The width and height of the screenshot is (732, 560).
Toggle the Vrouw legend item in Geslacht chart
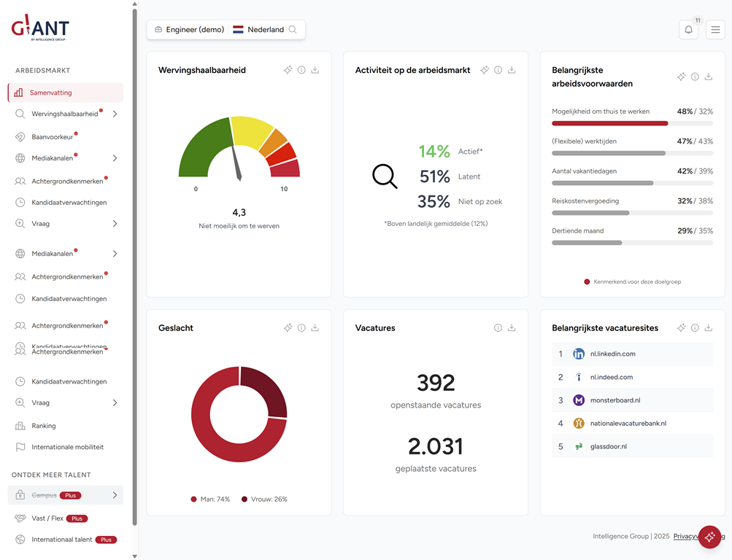tap(264, 499)
